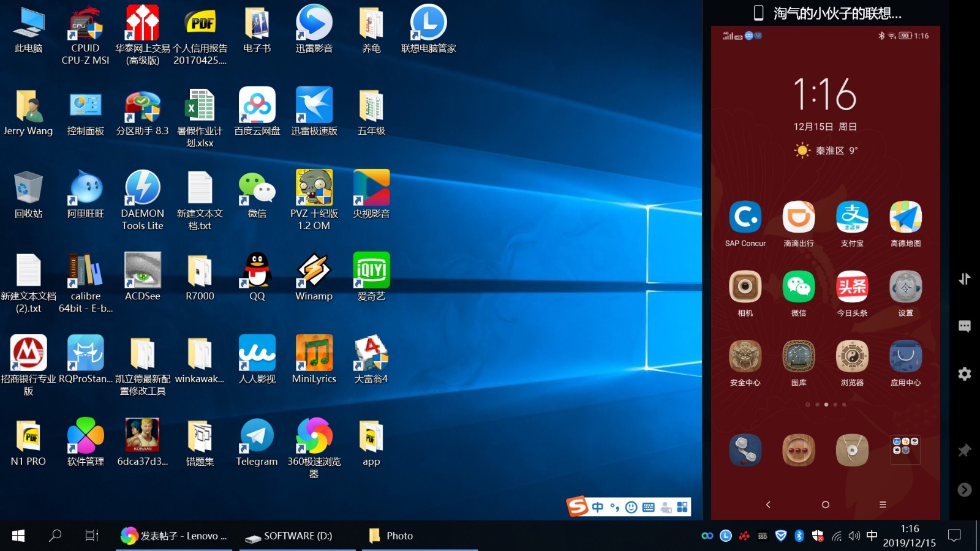Tap phone dialer icon in dock
Viewport: 980px width, 551px height.
pyautogui.click(x=745, y=450)
